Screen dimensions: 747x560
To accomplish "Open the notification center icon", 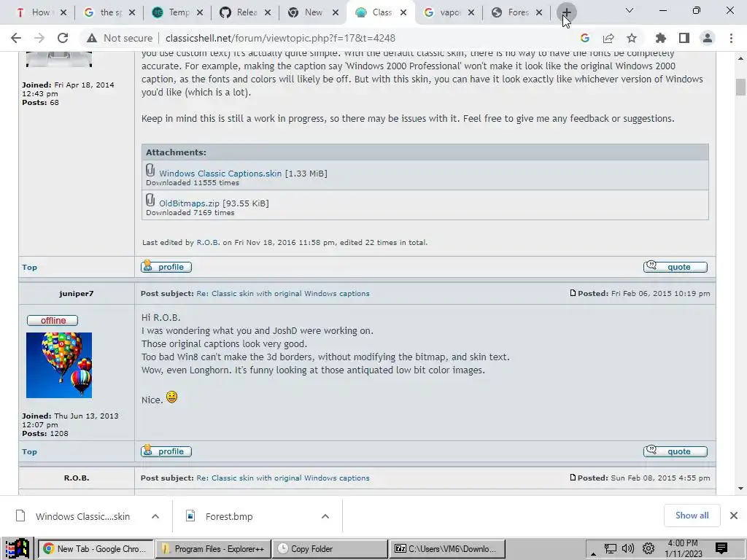I will tap(721, 549).
